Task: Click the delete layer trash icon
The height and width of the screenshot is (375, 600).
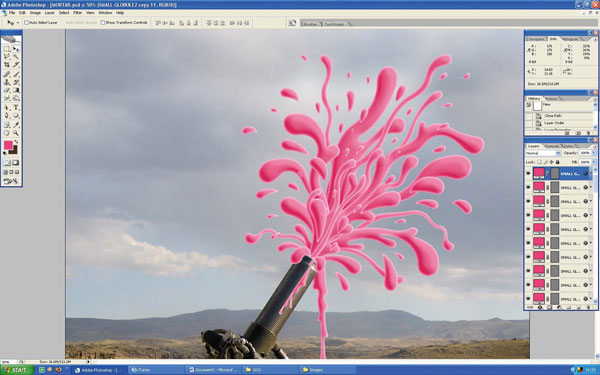Action: 589,307
